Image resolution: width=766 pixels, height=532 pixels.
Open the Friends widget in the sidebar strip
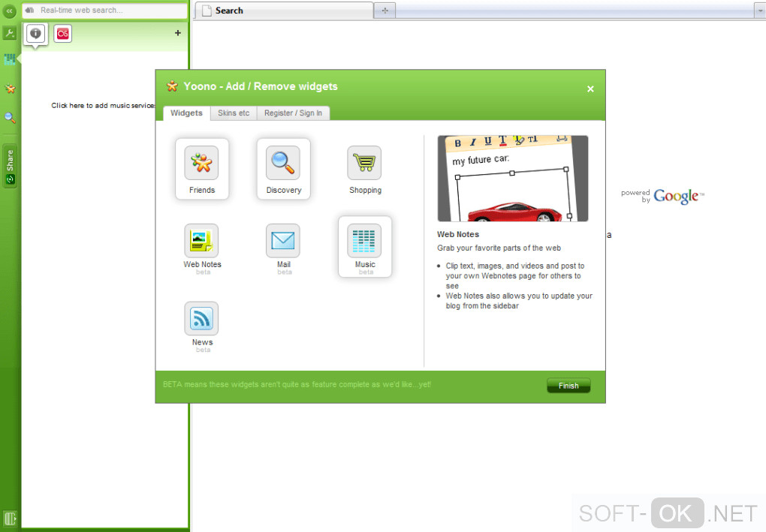[x=10, y=89]
